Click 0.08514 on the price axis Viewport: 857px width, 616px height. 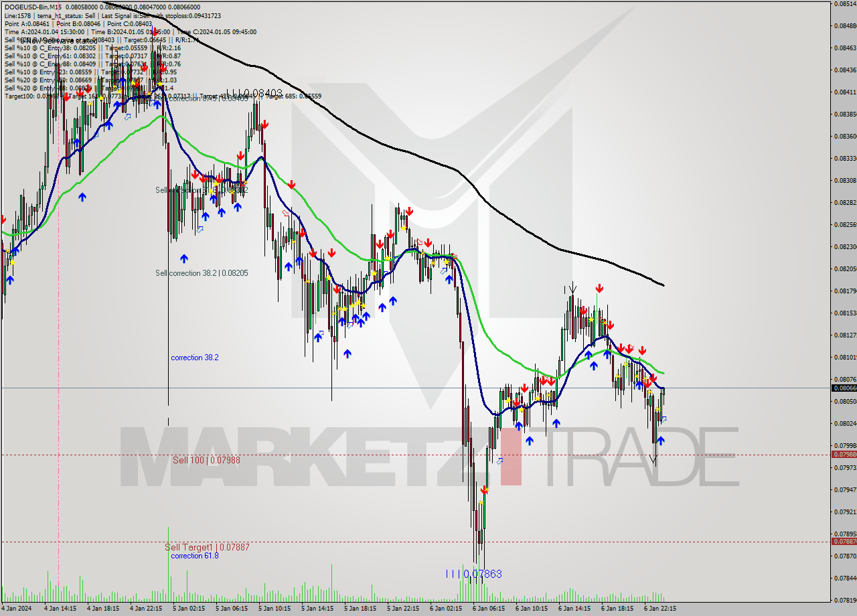845,3
